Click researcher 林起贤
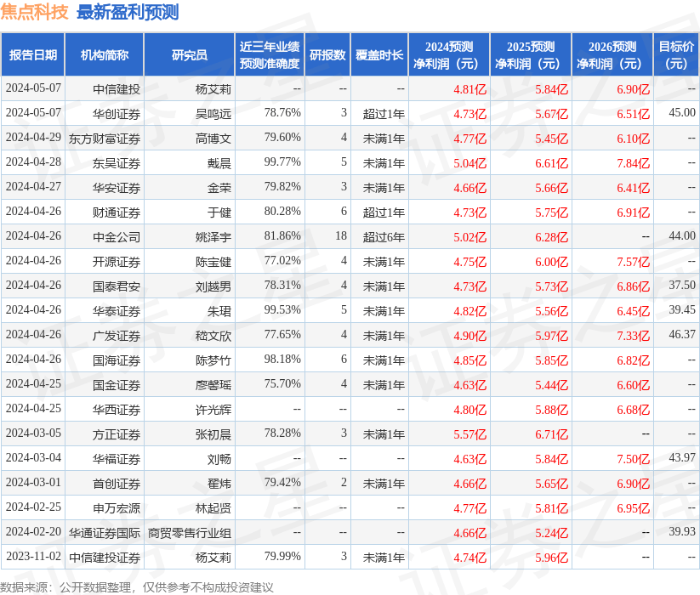 coord(213,508)
